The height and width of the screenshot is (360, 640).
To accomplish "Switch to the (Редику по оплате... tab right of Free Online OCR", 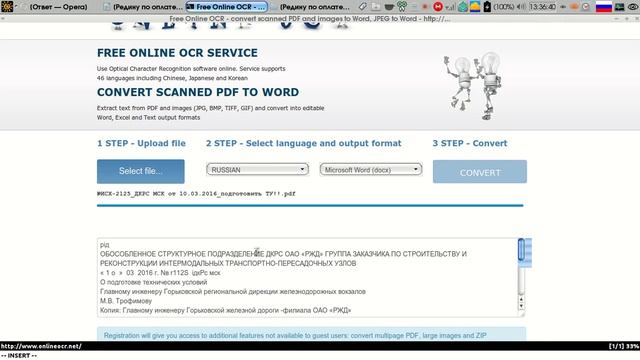I will click(x=310, y=7).
